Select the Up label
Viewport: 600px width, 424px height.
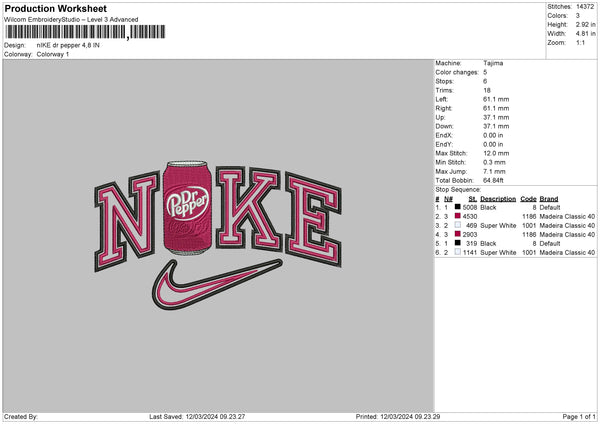pos(440,117)
